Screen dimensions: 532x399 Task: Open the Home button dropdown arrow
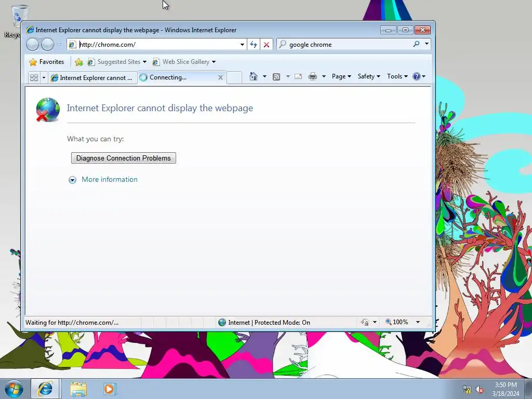click(264, 76)
